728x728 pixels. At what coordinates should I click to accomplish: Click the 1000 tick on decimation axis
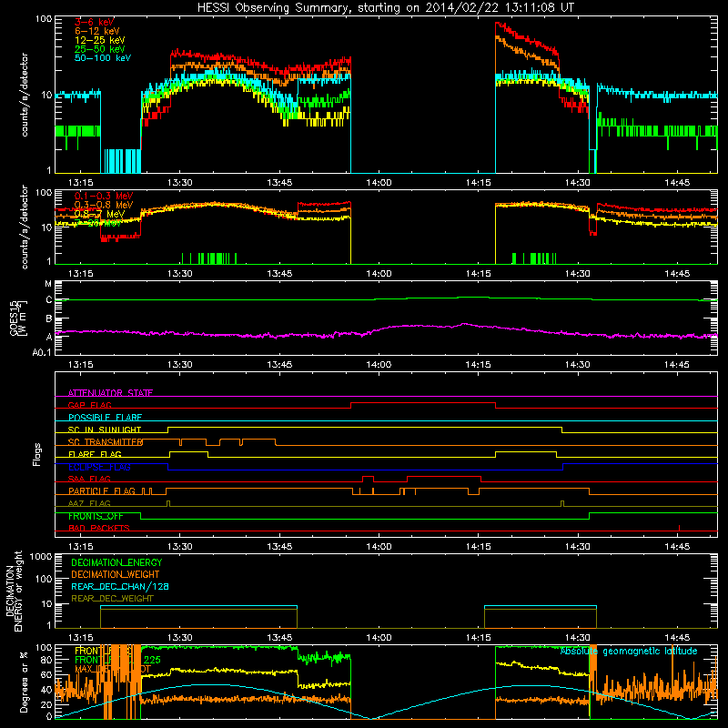[x=41, y=557]
